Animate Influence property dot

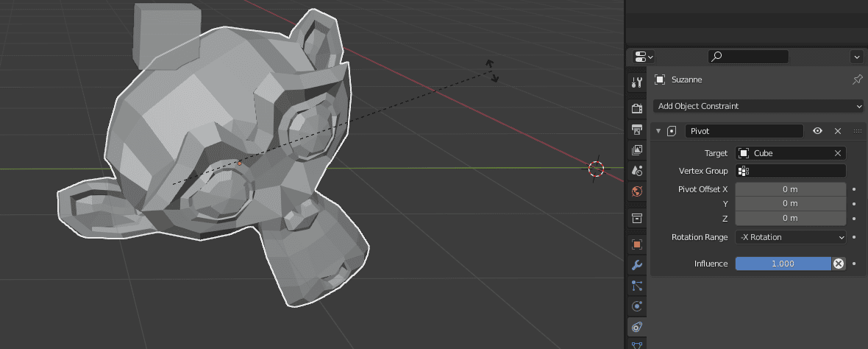[x=853, y=264]
